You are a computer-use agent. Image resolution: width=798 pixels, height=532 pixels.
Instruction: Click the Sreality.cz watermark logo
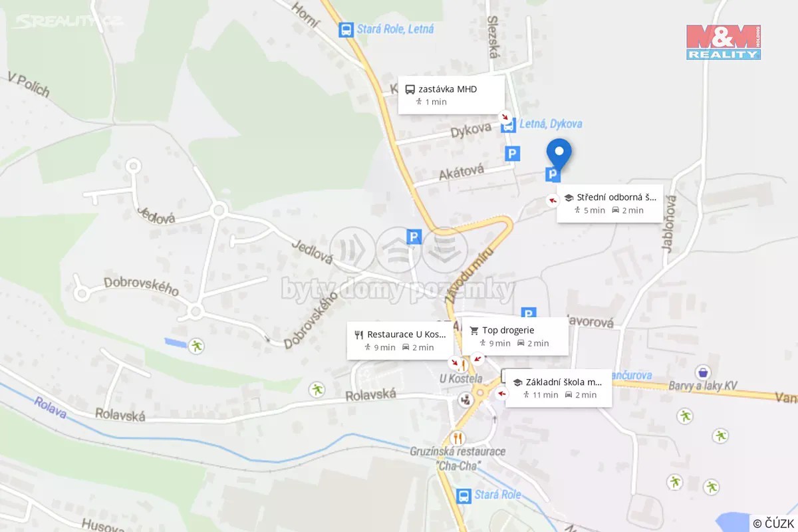pos(66,21)
